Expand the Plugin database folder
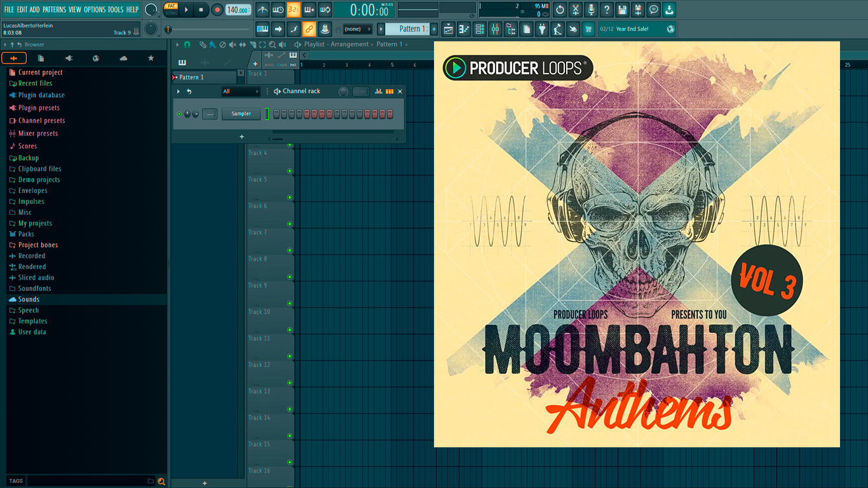 click(x=41, y=95)
